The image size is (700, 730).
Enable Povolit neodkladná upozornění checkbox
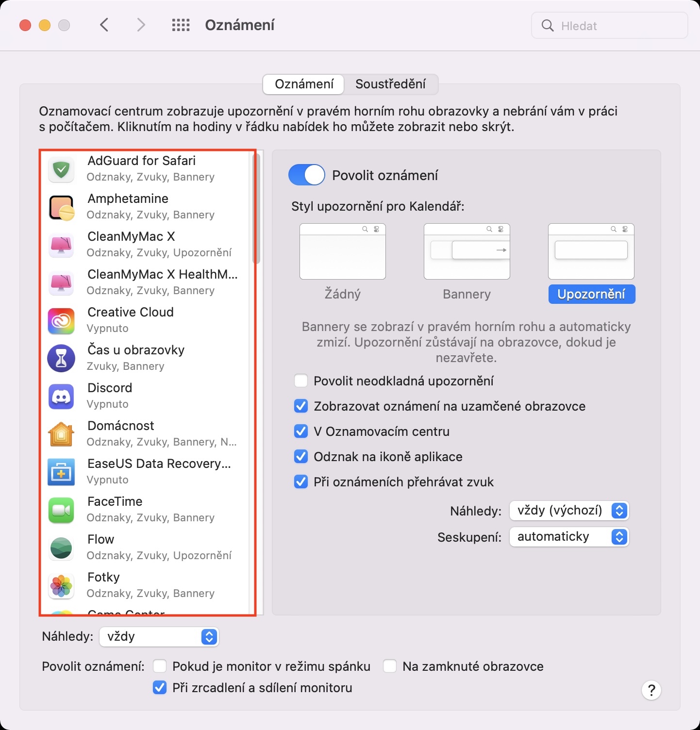[x=301, y=381]
